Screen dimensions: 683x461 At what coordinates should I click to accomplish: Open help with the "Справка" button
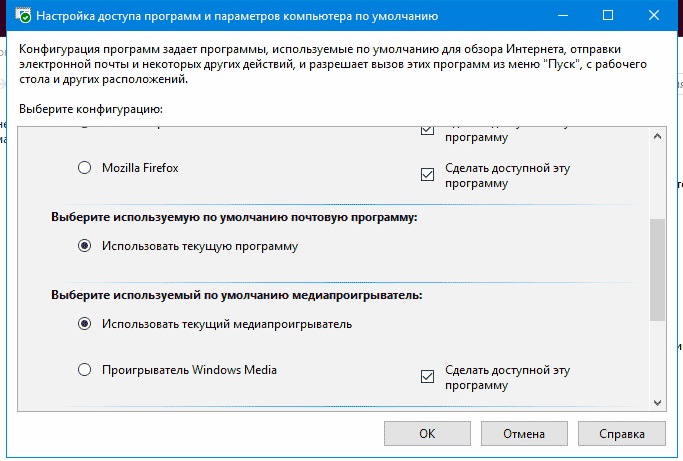pyautogui.click(x=619, y=434)
